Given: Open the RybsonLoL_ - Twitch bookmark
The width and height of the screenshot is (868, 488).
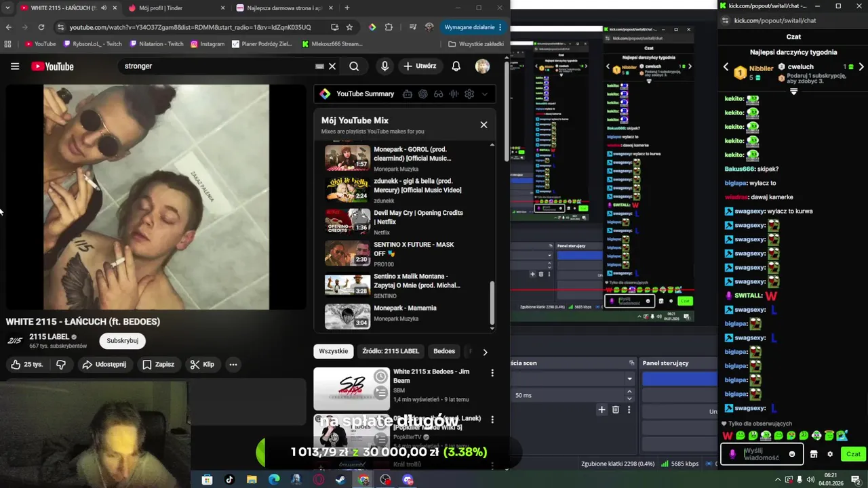Looking at the screenshot, I should (x=93, y=44).
